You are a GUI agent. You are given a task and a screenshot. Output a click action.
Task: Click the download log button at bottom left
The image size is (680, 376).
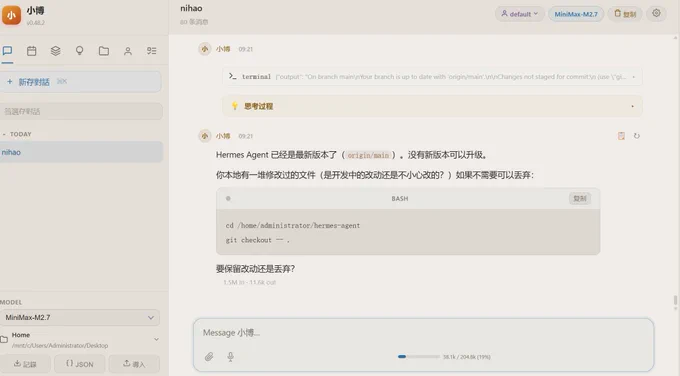[25, 364]
